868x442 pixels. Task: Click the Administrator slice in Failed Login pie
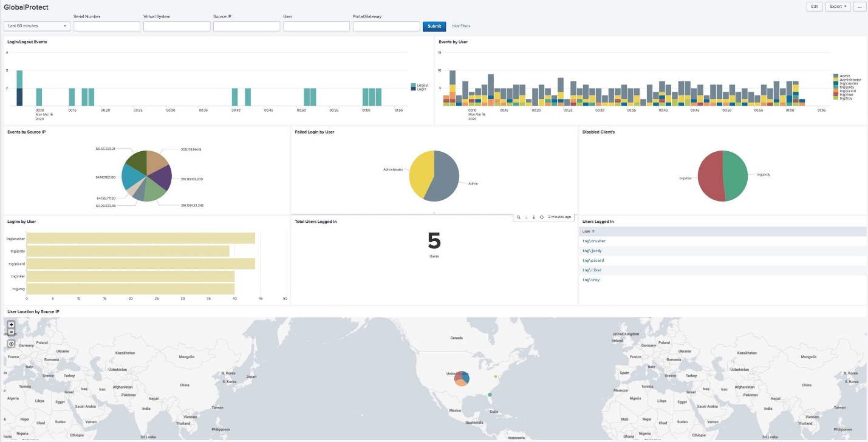pyautogui.click(x=421, y=174)
